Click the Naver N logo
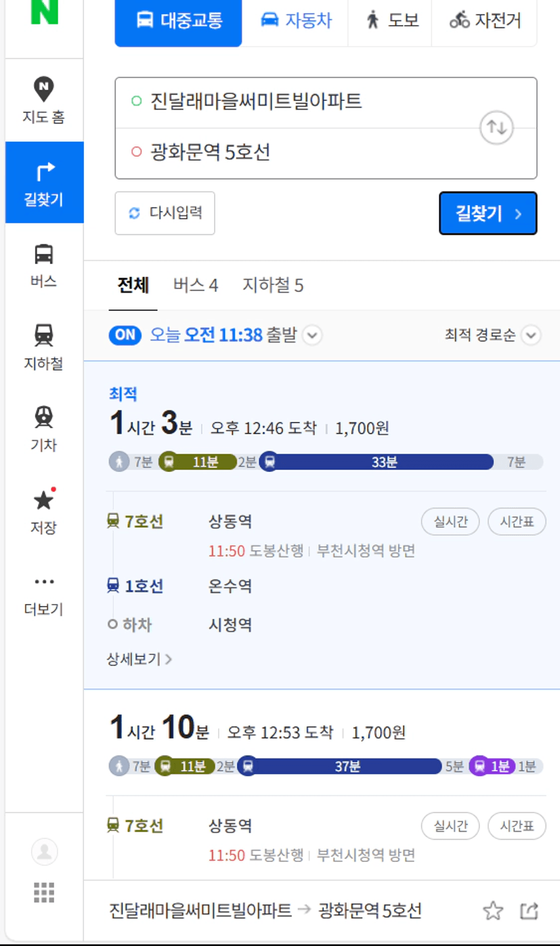The width and height of the screenshot is (560, 946). pyautogui.click(x=44, y=12)
